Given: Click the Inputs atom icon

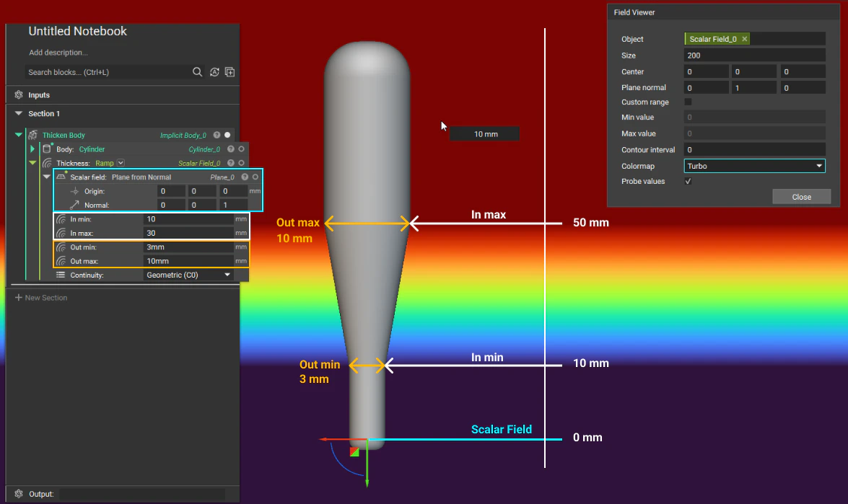Looking at the screenshot, I should [x=19, y=94].
